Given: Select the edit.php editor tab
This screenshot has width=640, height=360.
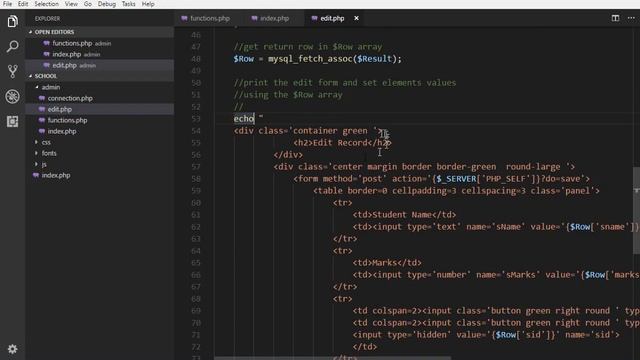Looking at the screenshot, I should [332, 18].
